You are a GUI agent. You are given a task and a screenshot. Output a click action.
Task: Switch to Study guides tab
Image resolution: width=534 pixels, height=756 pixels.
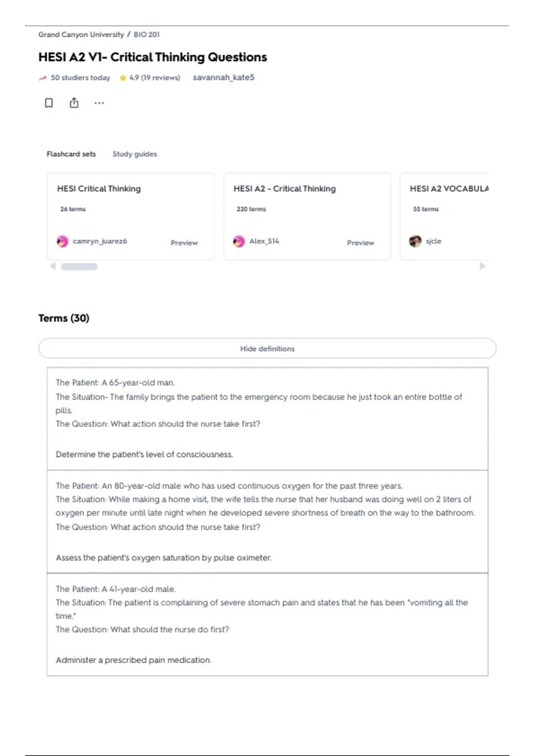pyautogui.click(x=135, y=154)
